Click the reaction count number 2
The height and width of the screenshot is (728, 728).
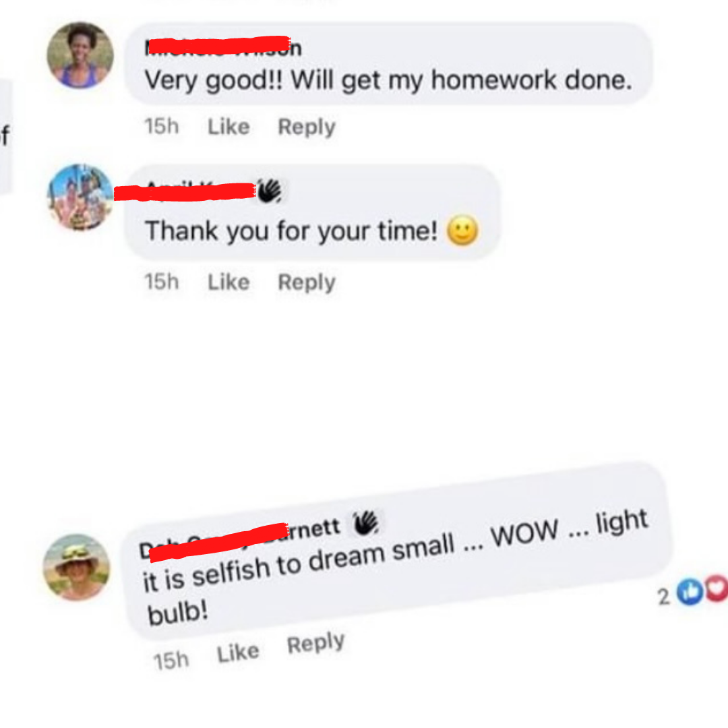pyautogui.click(x=664, y=597)
